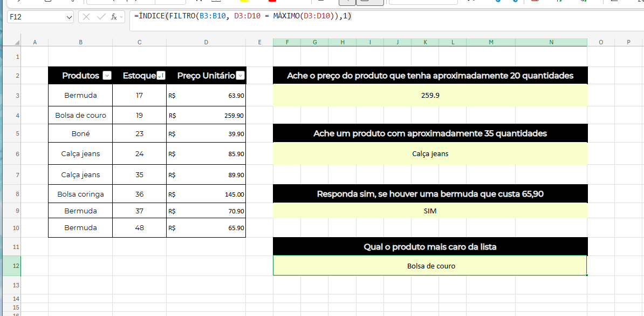Click the Preço Unitário table header cell
The image size is (644, 316).
(206, 76)
